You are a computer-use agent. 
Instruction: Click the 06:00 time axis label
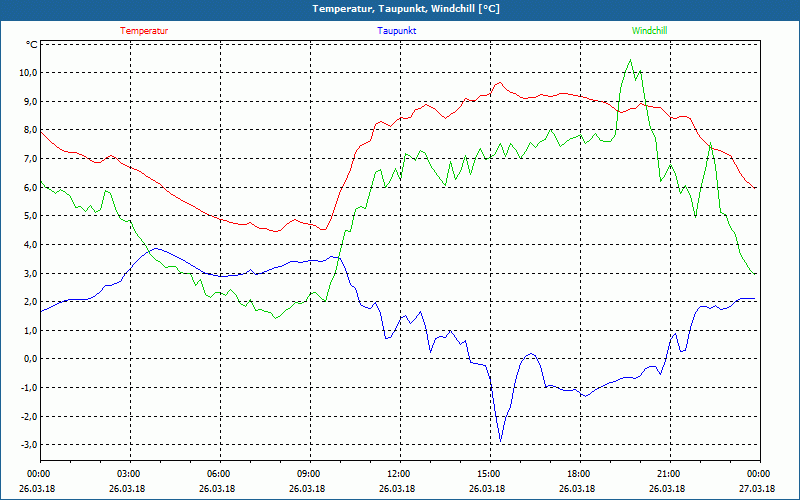220,474
